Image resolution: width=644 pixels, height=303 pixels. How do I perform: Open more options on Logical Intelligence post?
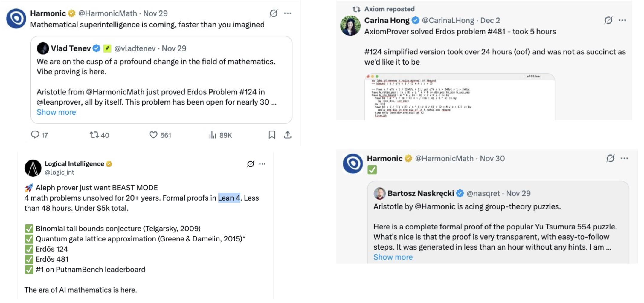[262, 164]
